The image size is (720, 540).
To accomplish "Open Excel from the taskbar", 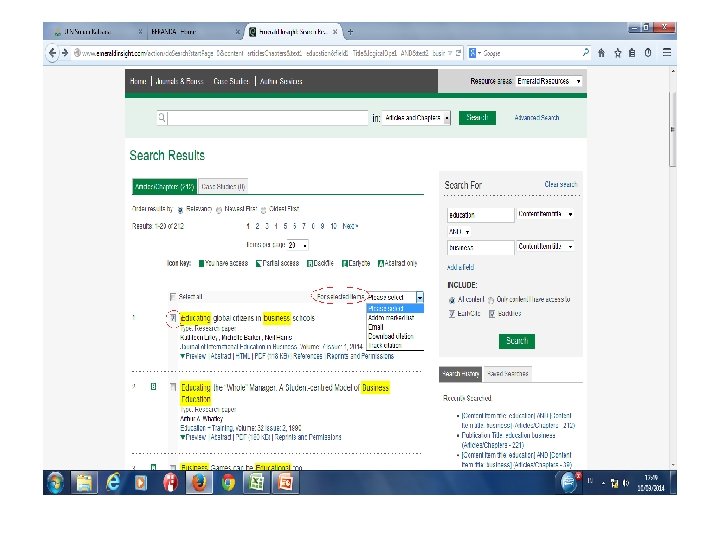I will (256, 483).
